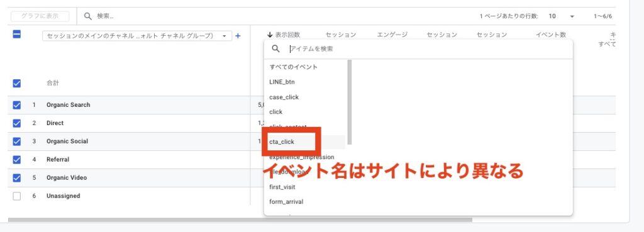644x232 pixels.
Task: Click the event list vertical scrollbar
Action: point(350,102)
